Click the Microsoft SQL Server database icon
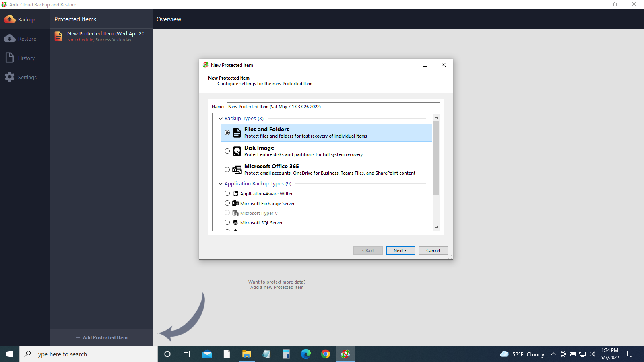 [x=235, y=222]
